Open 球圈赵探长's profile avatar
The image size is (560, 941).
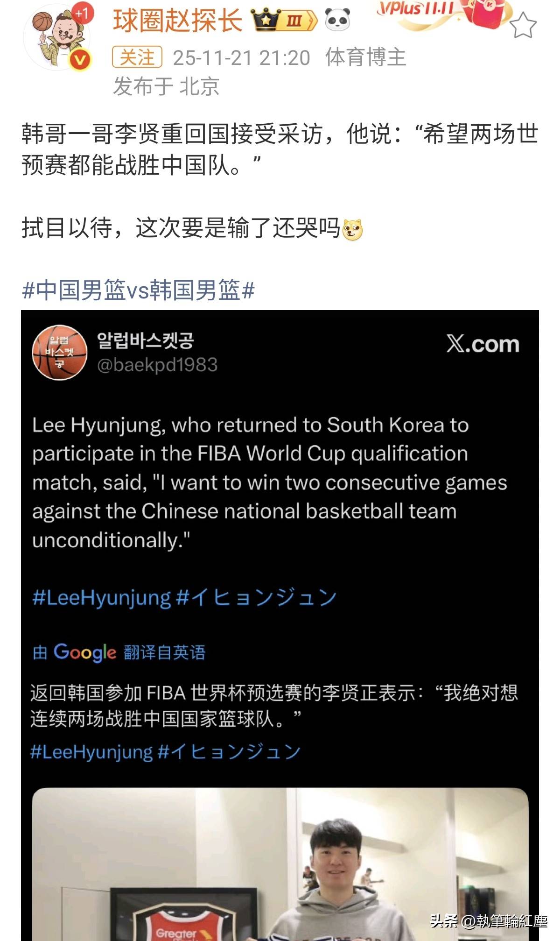[x=57, y=37]
